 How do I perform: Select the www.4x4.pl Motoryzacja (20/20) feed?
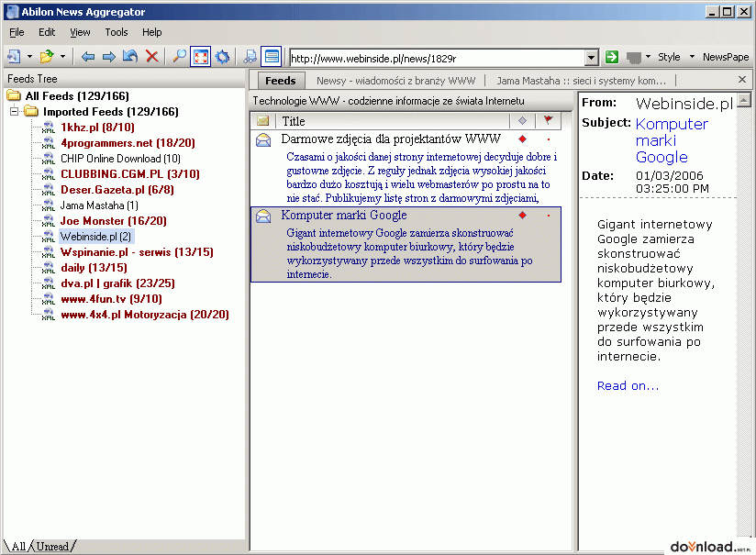(x=145, y=315)
